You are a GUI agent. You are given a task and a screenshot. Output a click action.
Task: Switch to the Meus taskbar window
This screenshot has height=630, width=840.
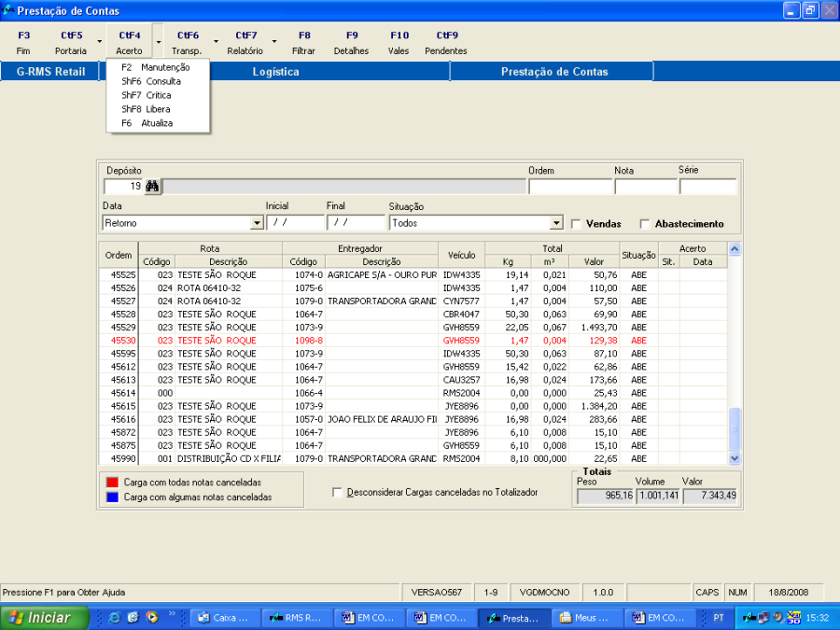tap(587, 618)
